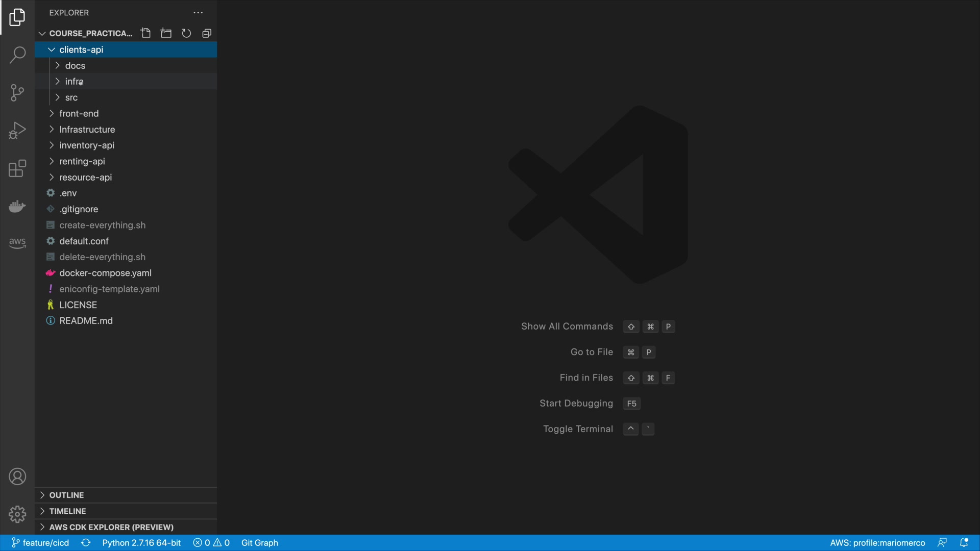Open Git Graph from status bar
The width and height of the screenshot is (980, 551).
point(259,543)
